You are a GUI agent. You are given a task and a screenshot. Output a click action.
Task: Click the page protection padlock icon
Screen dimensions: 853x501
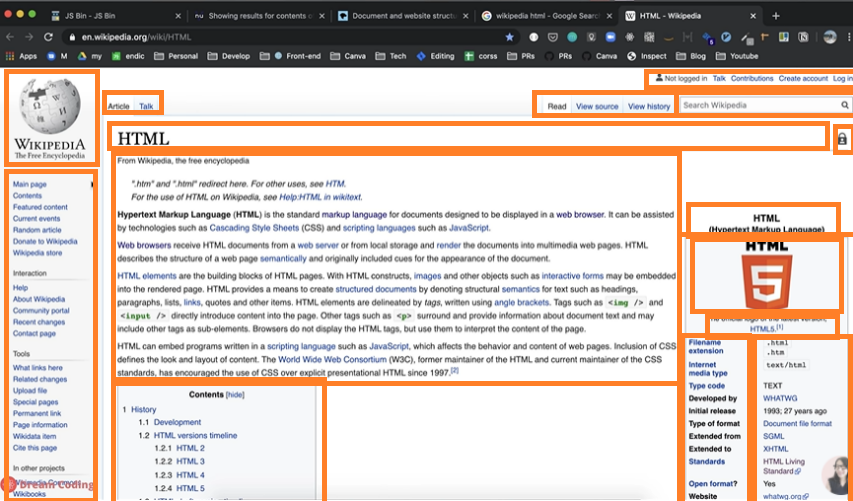[842, 139]
